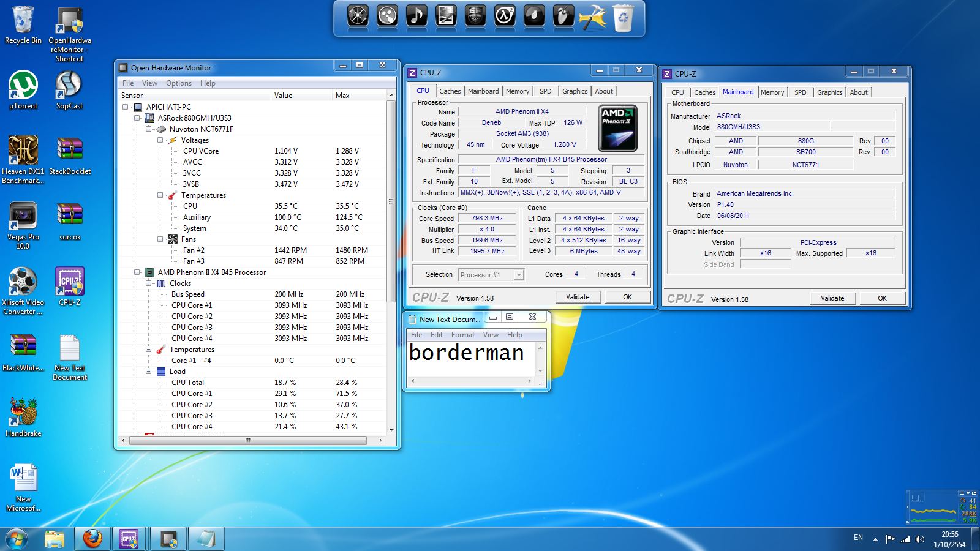Click the Notepad text area containing borderman
The height and width of the screenshot is (551, 980).
471,360
